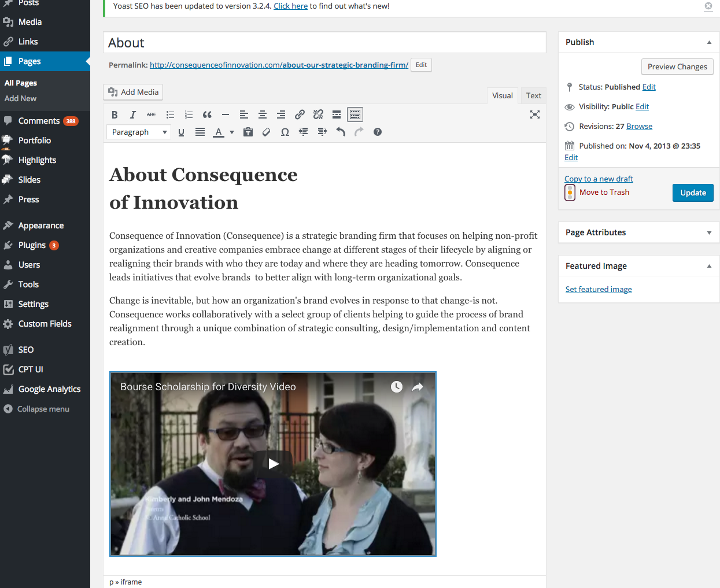Screen dimensions: 720x588
Task: Click 'Set featured image' link
Action: 599,289
